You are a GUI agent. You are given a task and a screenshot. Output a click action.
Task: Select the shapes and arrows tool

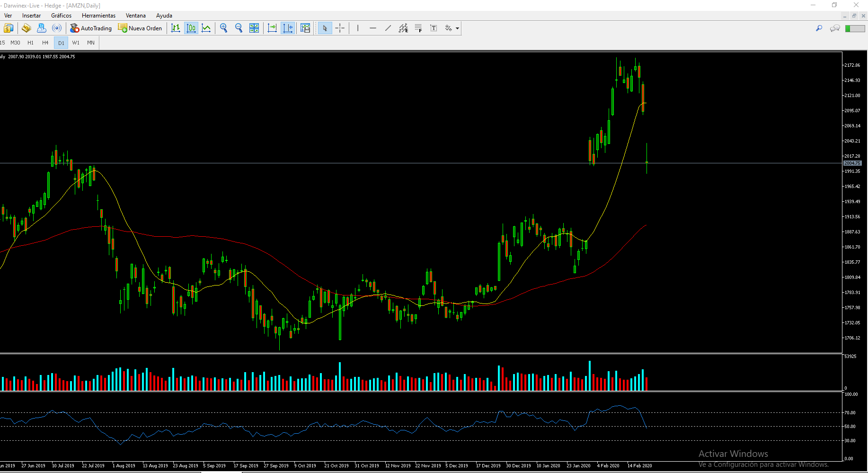[x=449, y=28]
